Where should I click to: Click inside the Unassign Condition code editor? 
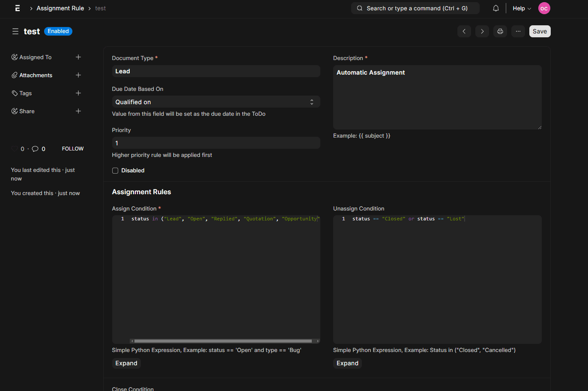coord(437,280)
